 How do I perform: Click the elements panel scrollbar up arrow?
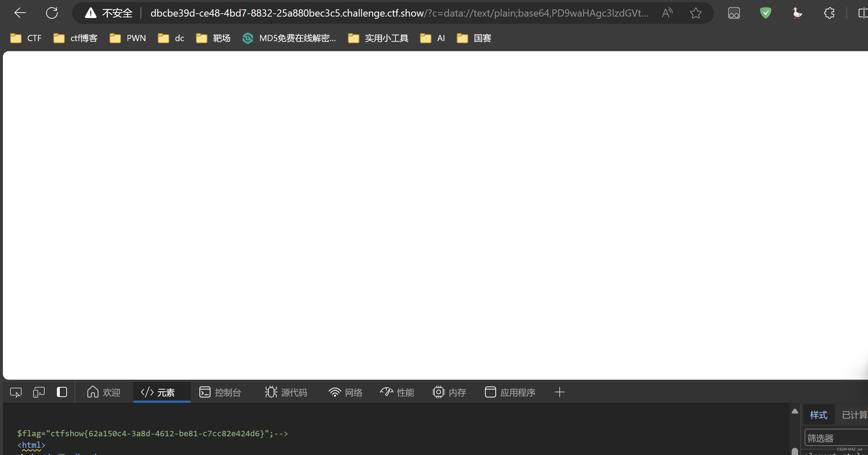click(x=795, y=411)
